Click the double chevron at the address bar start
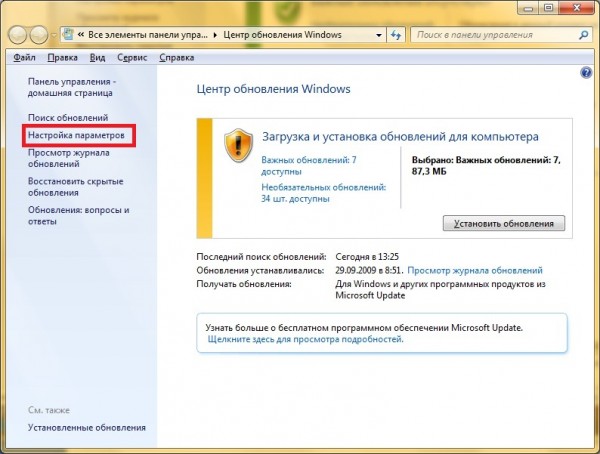This screenshot has width=600, height=454. 80,35
